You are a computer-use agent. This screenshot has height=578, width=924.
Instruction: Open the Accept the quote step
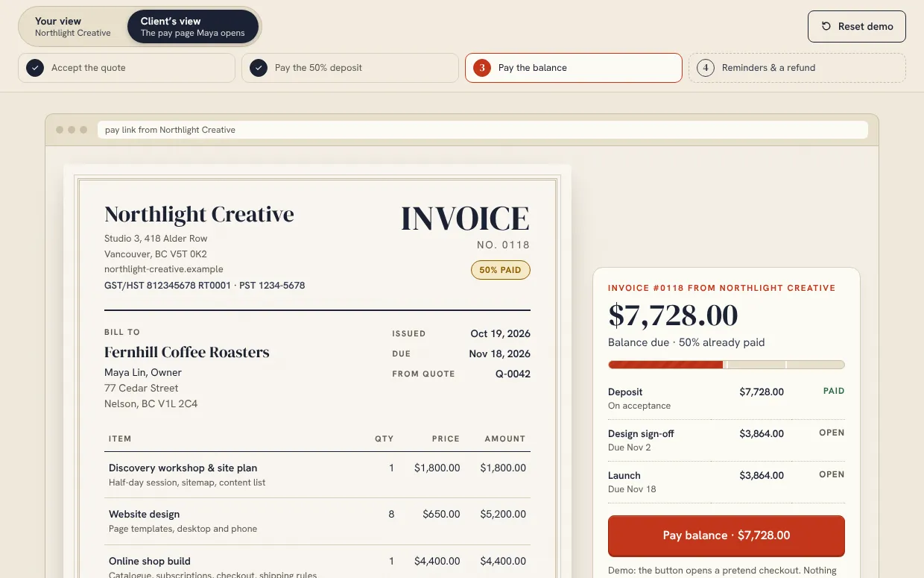coord(127,68)
